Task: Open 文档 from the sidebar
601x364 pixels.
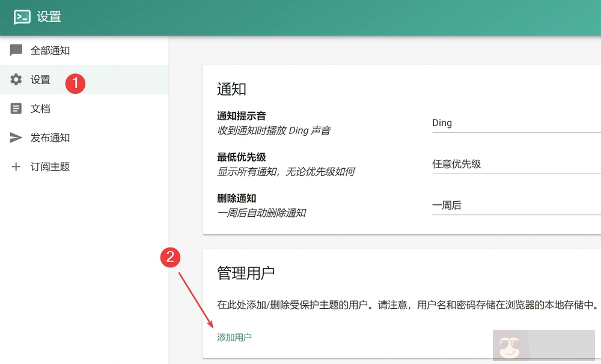Action: [x=41, y=109]
